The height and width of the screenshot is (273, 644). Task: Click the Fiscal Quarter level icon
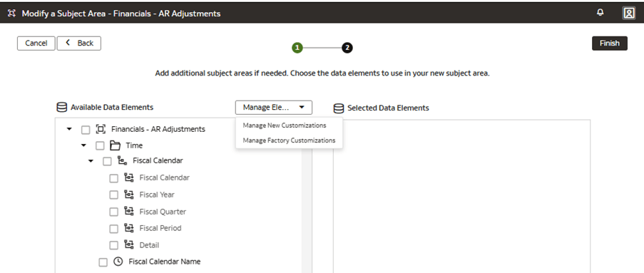[129, 212]
